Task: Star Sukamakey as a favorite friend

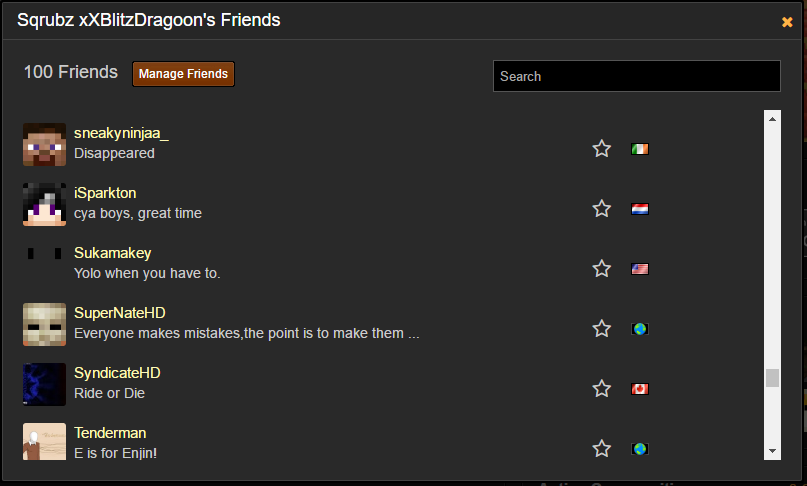Action: [601, 269]
